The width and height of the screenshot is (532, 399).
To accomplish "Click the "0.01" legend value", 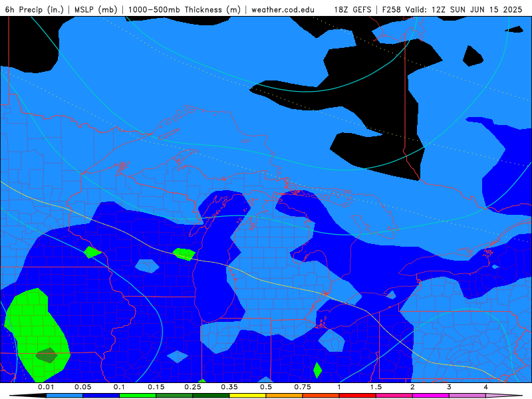I will 46,387.
